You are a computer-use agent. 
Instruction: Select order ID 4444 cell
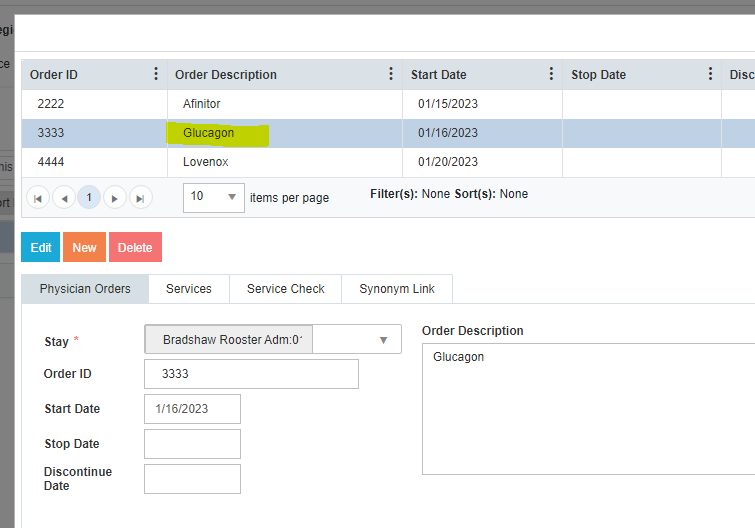click(x=94, y=162)
